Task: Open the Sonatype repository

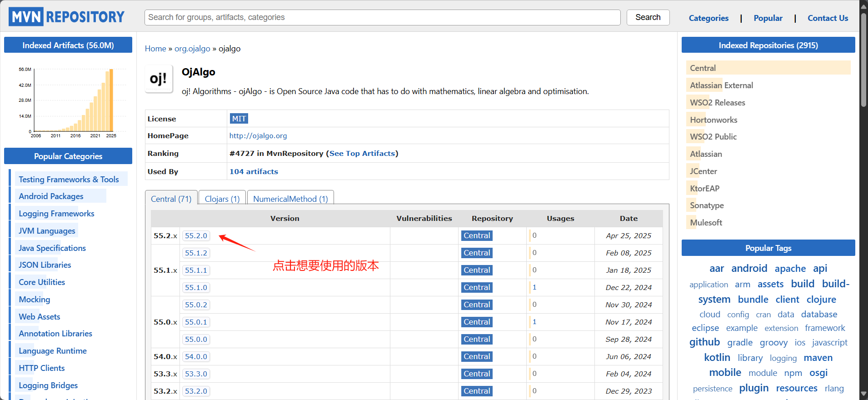Action: tap(707, 205)
